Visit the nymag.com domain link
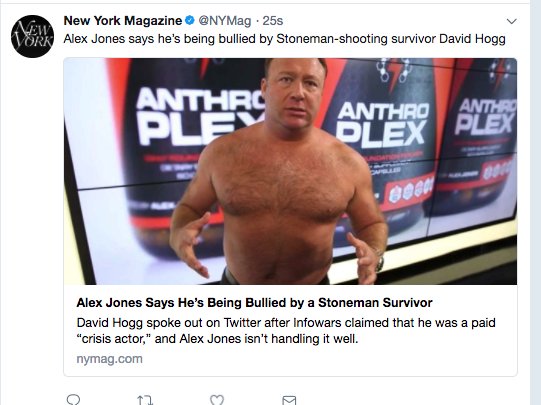541x405 pixels. coord(109,359)
